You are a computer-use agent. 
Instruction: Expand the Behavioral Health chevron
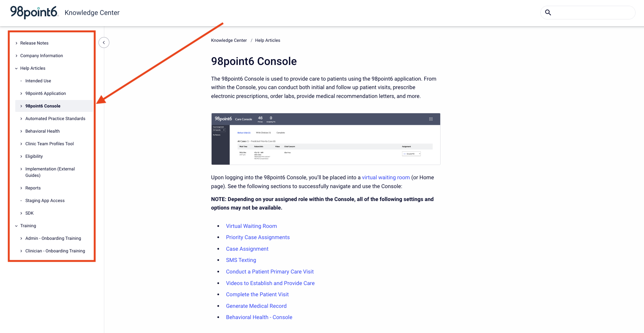click(x=21, y=131)
